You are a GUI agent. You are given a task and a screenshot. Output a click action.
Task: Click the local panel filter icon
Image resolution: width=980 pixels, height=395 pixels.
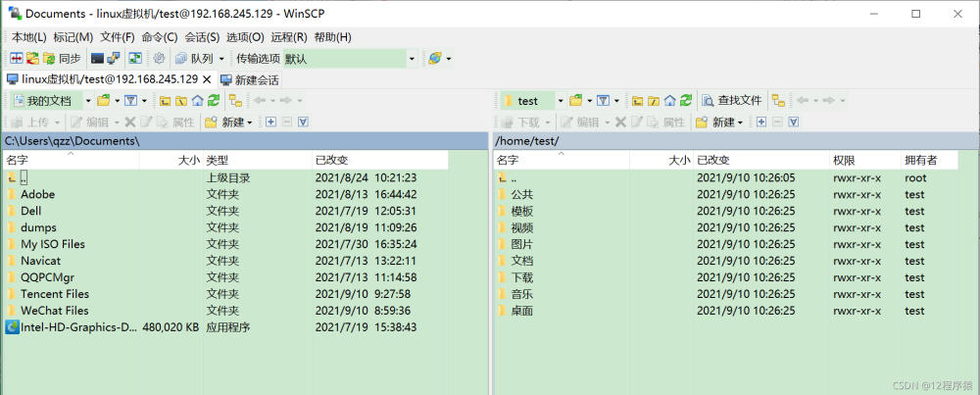[130, 101]
